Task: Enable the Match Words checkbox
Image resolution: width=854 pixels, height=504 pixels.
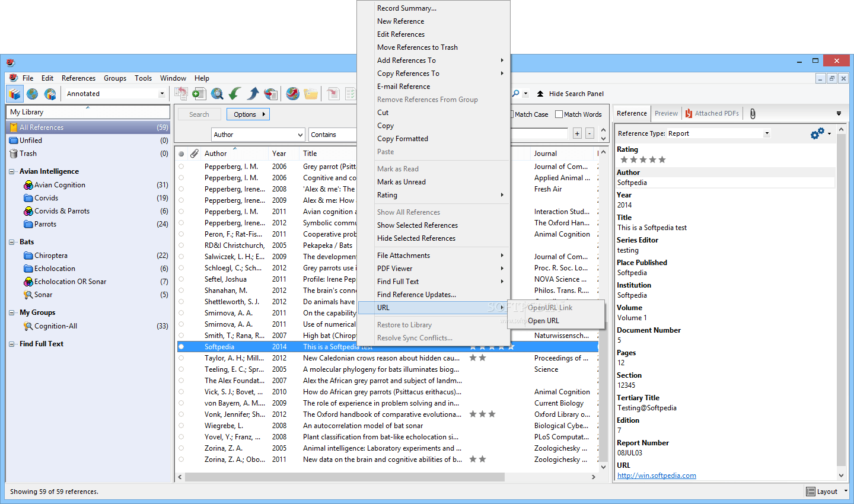Action: [560, 114]
